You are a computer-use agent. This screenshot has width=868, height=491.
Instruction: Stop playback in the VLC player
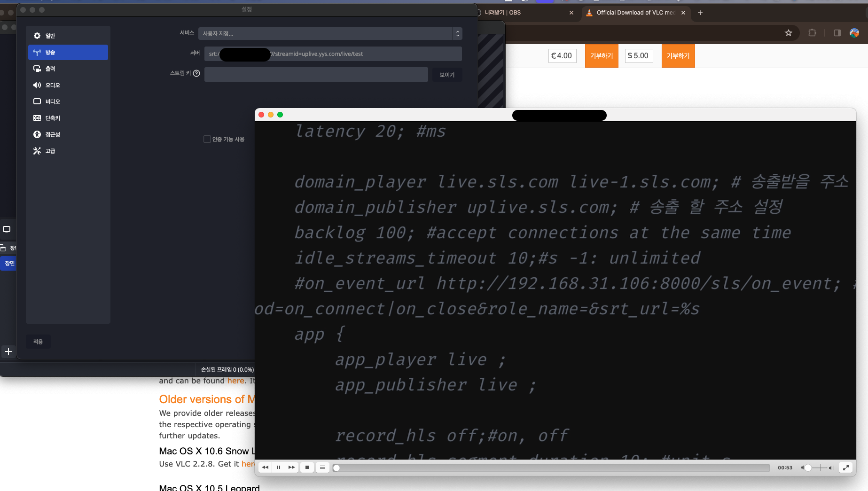307,467
